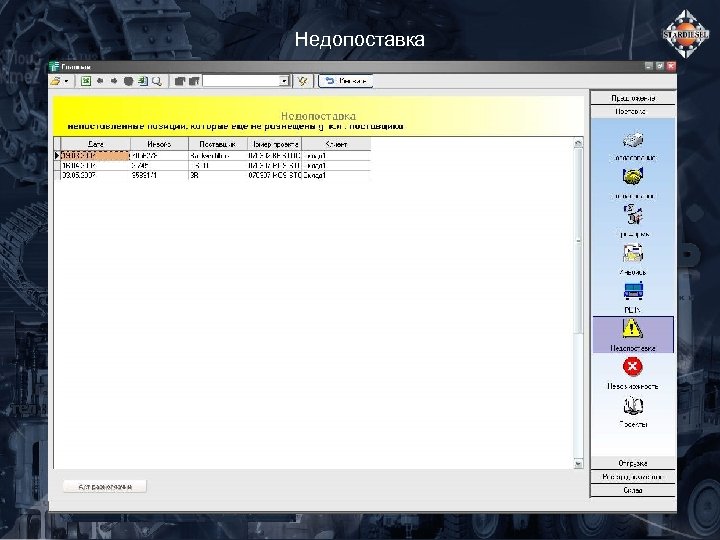Click the red X Невозможность icon
Viewport: 720px width, 540px height.
click(632, 366)
